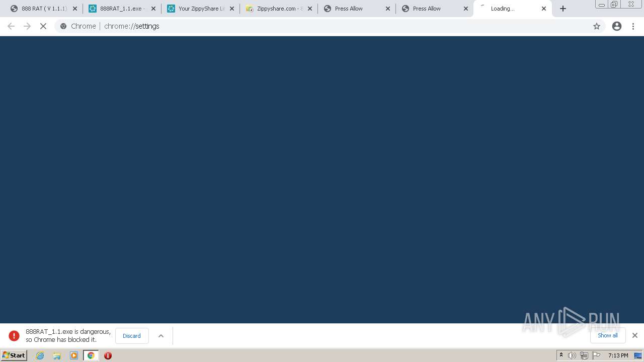
Task: Open the 7:13 PM clock
Action: click(618, 355)
